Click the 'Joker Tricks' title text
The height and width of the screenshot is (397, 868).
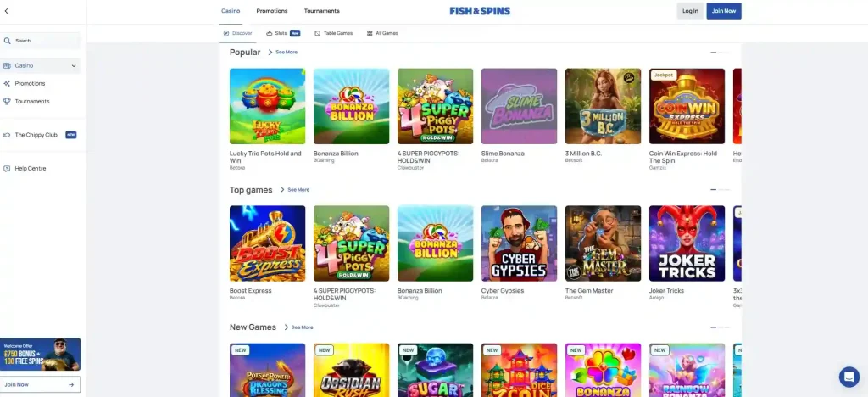pyautogui.click(x=666, y=291)
